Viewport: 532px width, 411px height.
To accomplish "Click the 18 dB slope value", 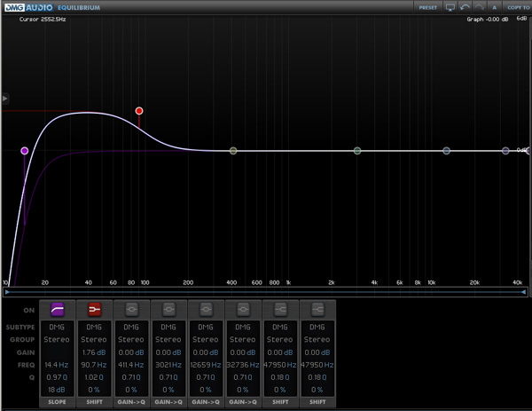I will (57, 390).
